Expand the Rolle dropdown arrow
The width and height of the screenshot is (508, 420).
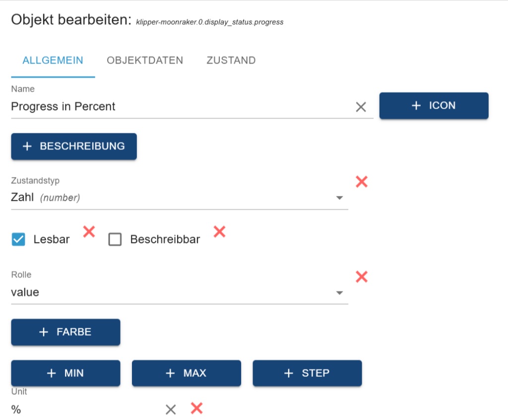[x=339, y=293]
